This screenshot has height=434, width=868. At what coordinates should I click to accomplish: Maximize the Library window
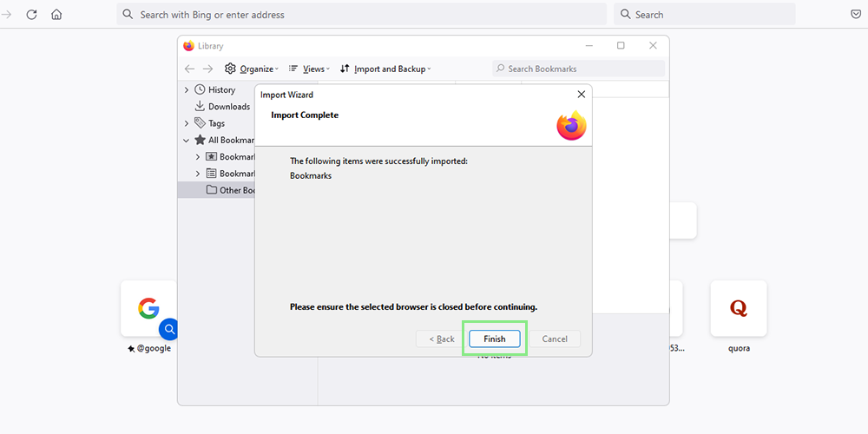[x=621, y=46]
